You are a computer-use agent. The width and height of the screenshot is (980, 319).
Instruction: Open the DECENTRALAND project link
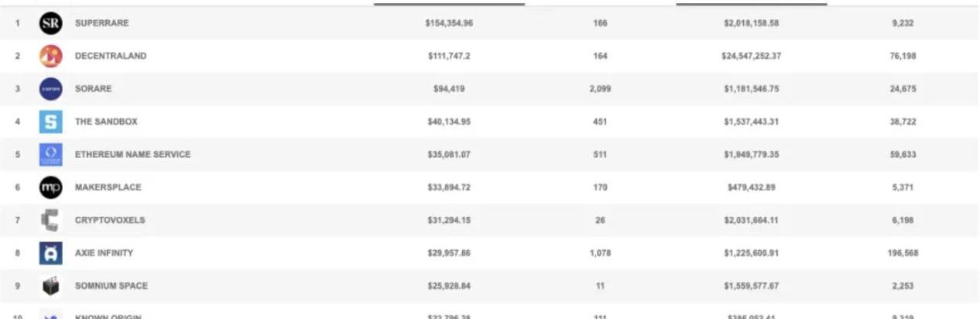click(111, 56)
